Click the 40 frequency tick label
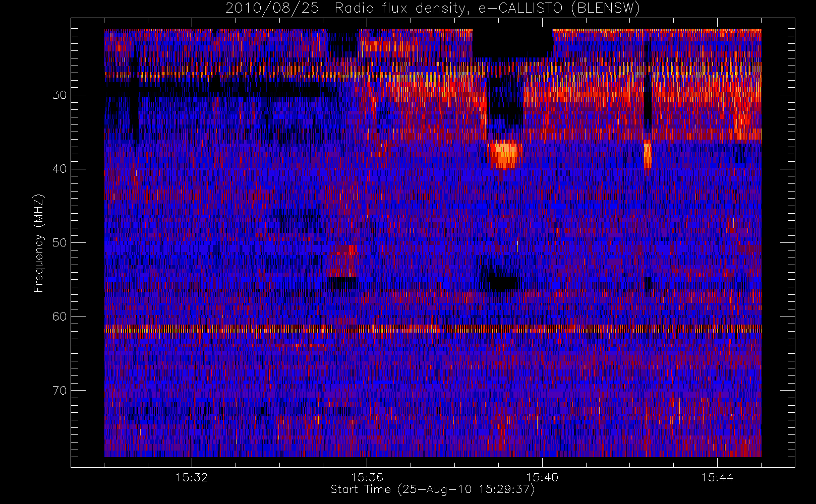Image resolution: width=816 pixels, height=504 pixels. (x=60, y=169)
